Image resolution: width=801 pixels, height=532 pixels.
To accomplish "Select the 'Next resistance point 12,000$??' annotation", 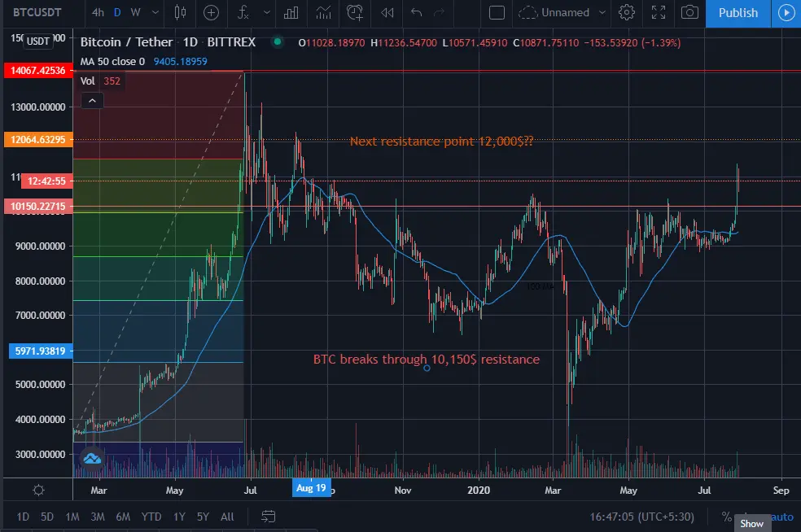I will pos(441,141).
